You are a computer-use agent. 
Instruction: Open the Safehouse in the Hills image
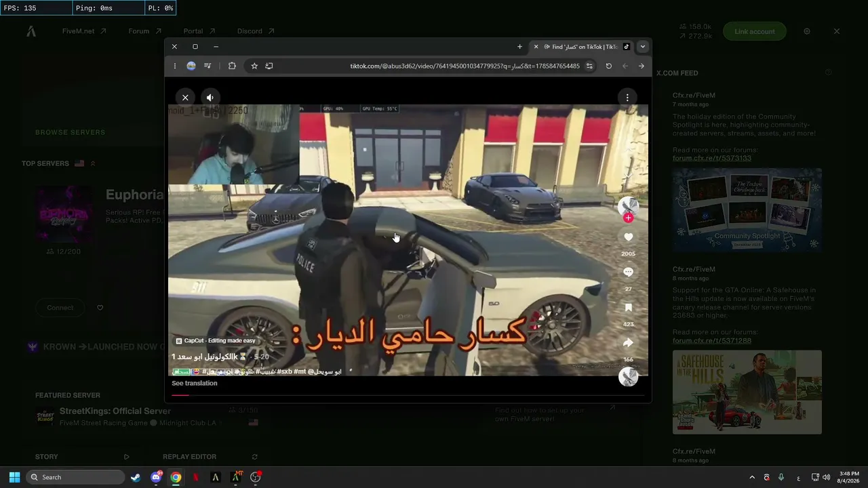click(747, 392)
